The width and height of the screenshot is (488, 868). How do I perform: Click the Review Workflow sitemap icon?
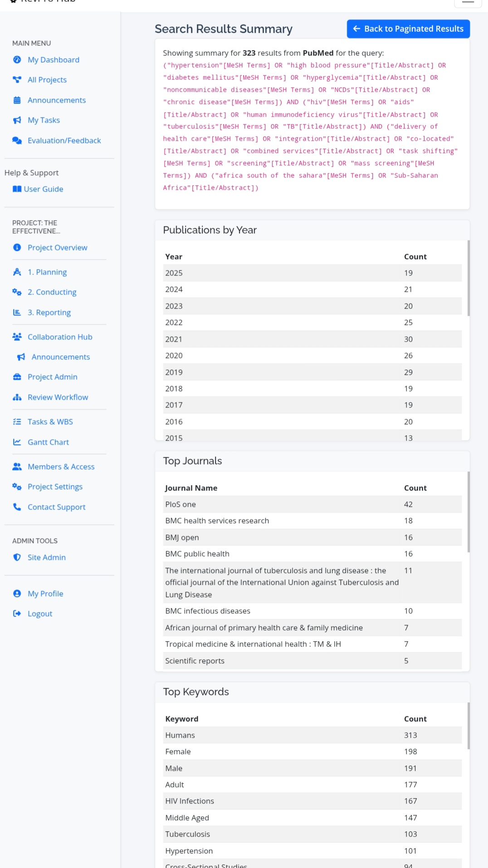point(17,397)
